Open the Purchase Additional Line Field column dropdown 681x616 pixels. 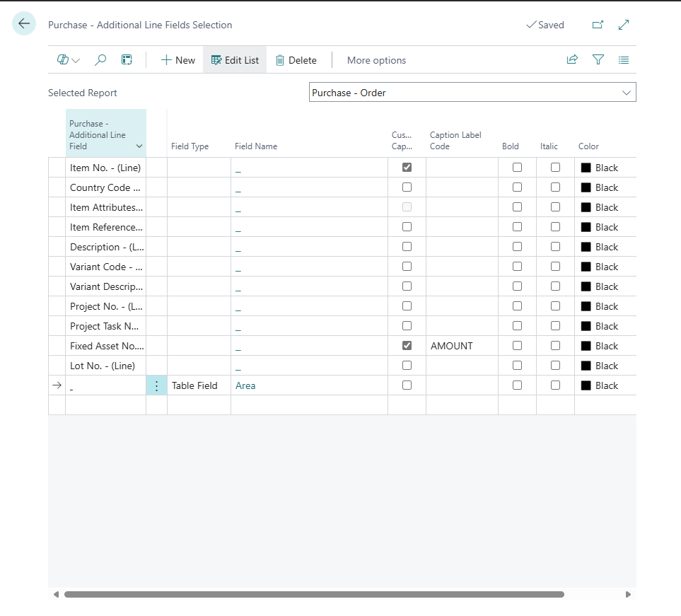pos(139,146)
